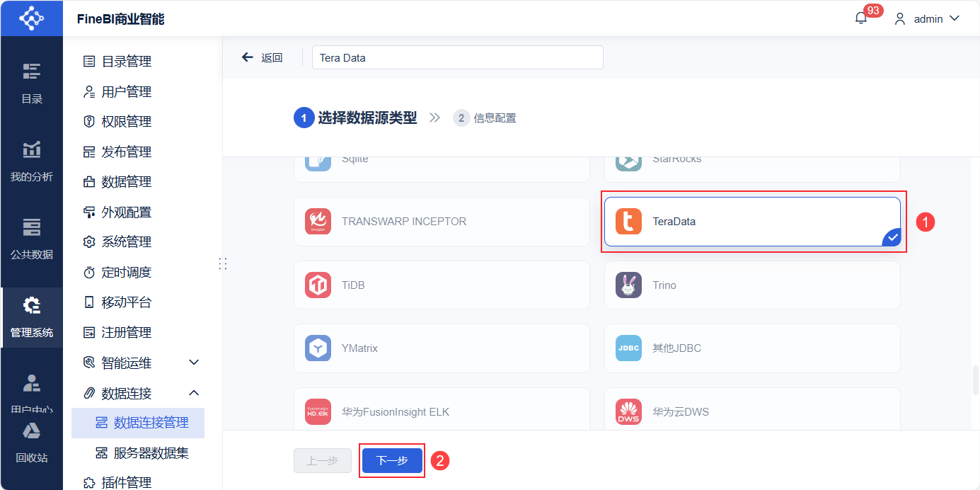Click the Tera Data name field
The height and width of the screenshot is (490, 980).
coord(457,57)
